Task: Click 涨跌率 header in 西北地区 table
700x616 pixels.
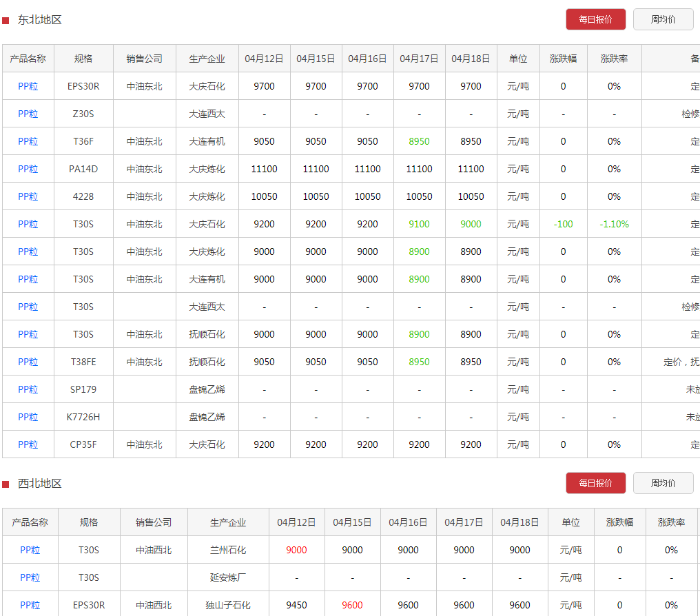Action: point(672,522)
